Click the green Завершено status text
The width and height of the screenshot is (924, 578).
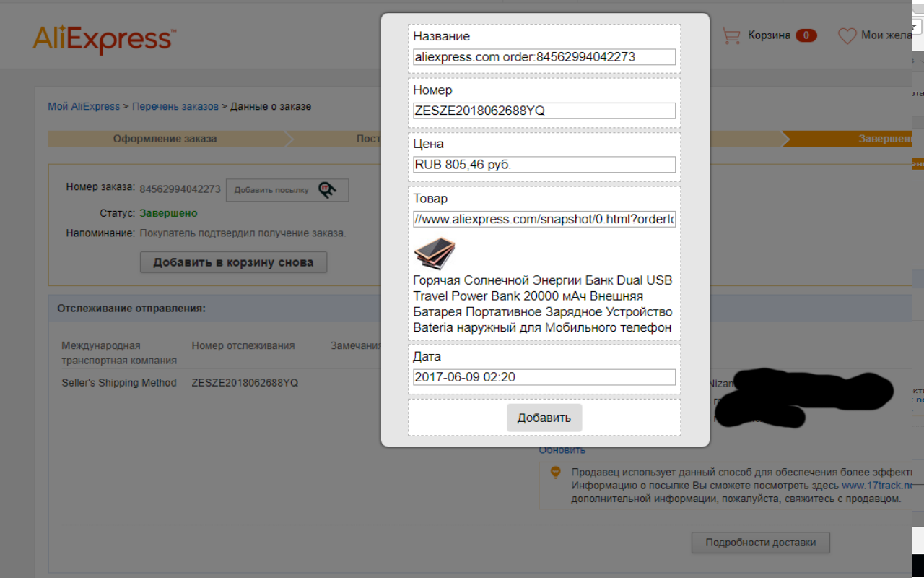[168, 213]
